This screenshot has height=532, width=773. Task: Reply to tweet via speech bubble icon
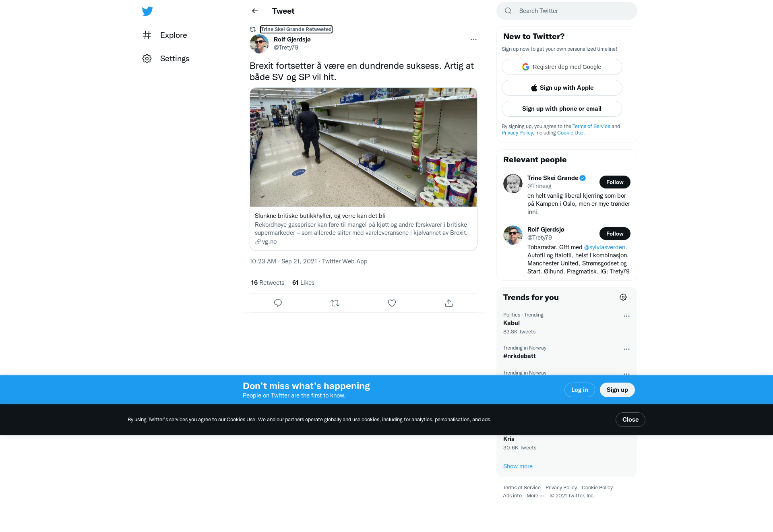(278, 303)
